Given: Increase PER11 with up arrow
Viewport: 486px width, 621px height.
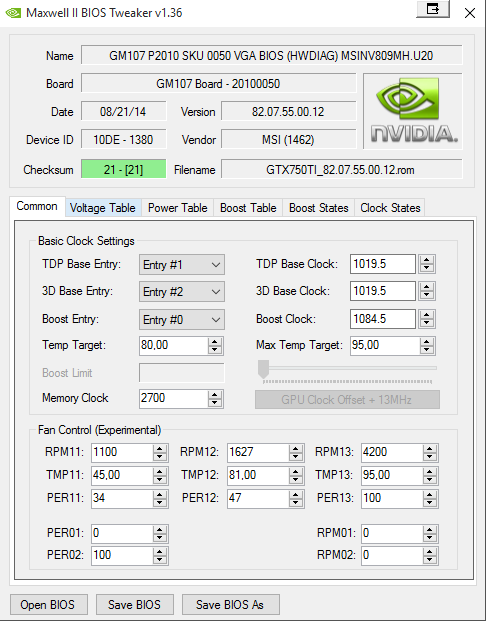Looking at the screenshot, I should click(160, 495).
